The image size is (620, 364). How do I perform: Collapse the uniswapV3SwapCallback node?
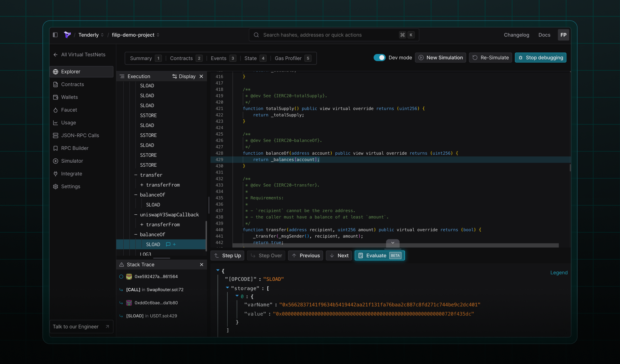(136, 215)
